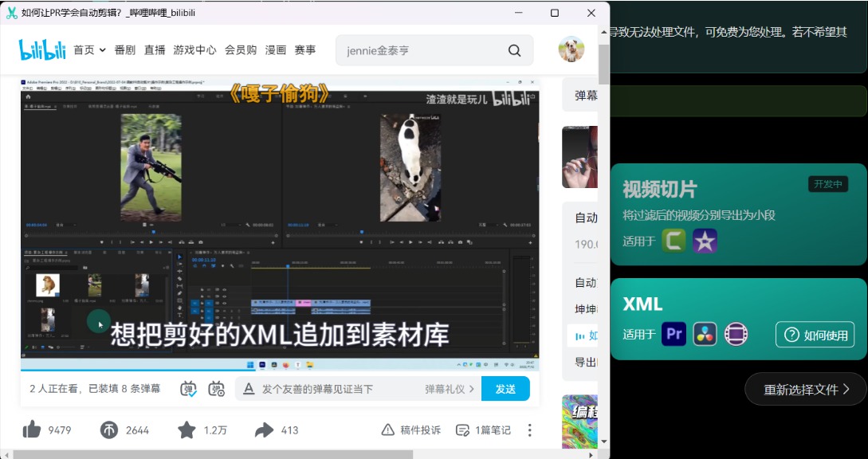Click the blue 发送 button
The image size is (868, 459).
505,389
